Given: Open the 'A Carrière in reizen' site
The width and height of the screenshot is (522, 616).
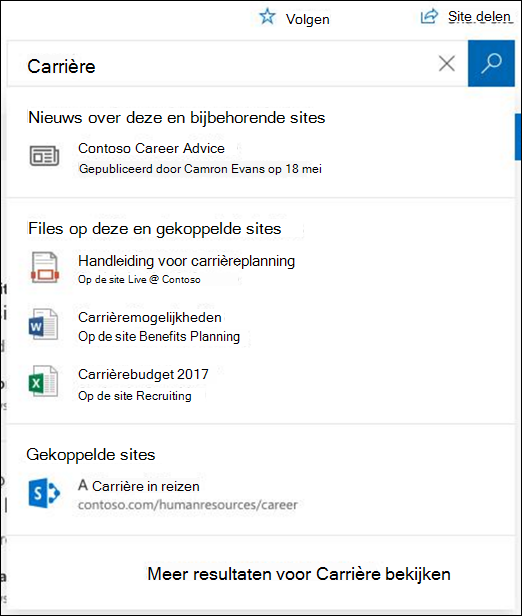Looking at the screenshot, I should point(139,486).
